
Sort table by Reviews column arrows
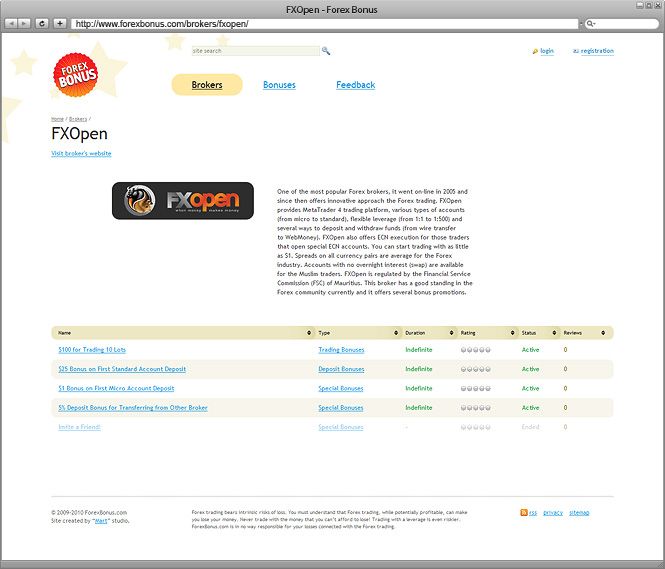(x=603, y=333)
